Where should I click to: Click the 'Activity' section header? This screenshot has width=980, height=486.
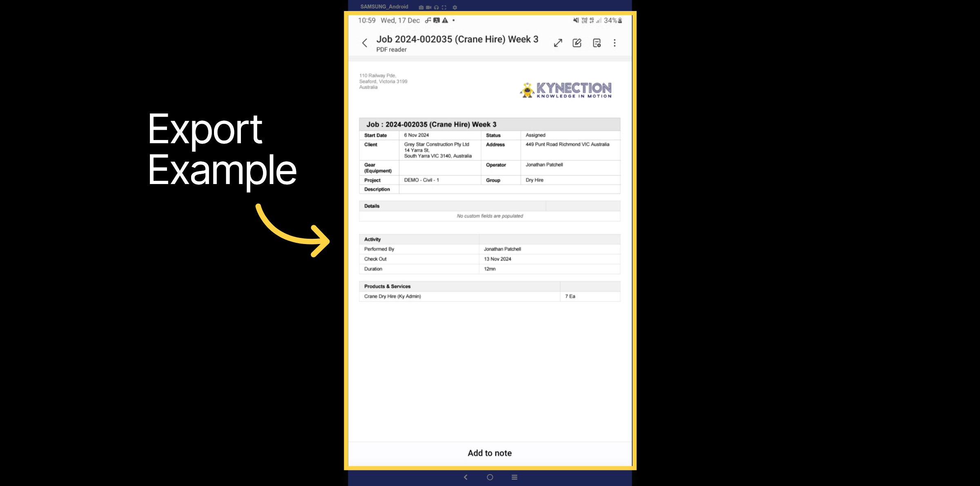(x=372, y=240)
